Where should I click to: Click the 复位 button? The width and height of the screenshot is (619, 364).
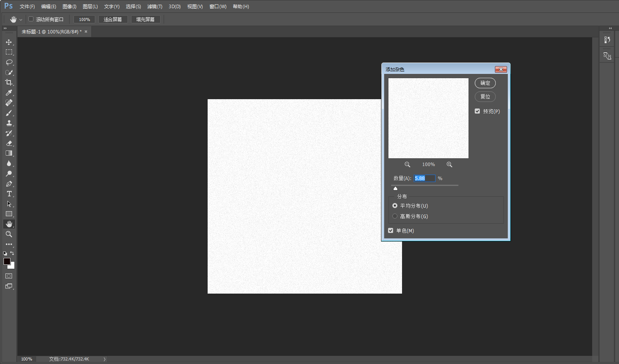tap(485, 96)
